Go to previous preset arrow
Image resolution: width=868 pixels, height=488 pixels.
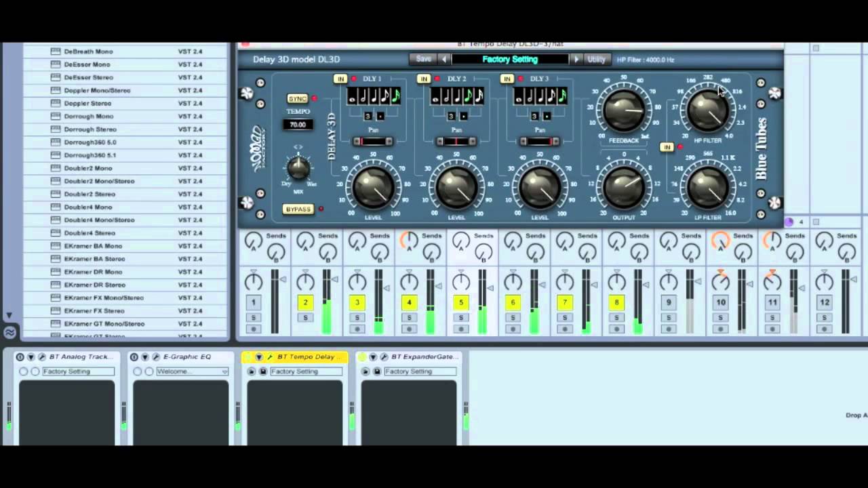pos(444,60)
